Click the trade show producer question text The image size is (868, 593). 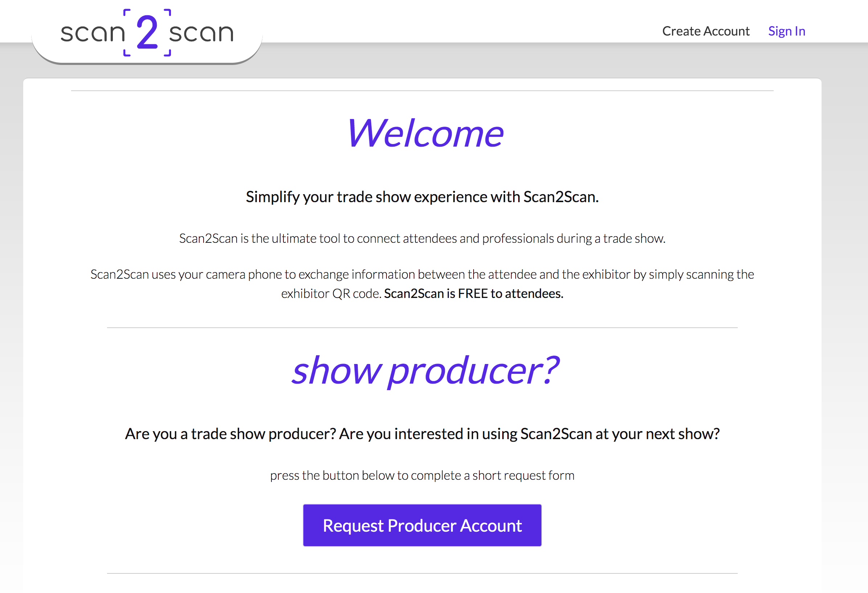click(x=422, y=434)
